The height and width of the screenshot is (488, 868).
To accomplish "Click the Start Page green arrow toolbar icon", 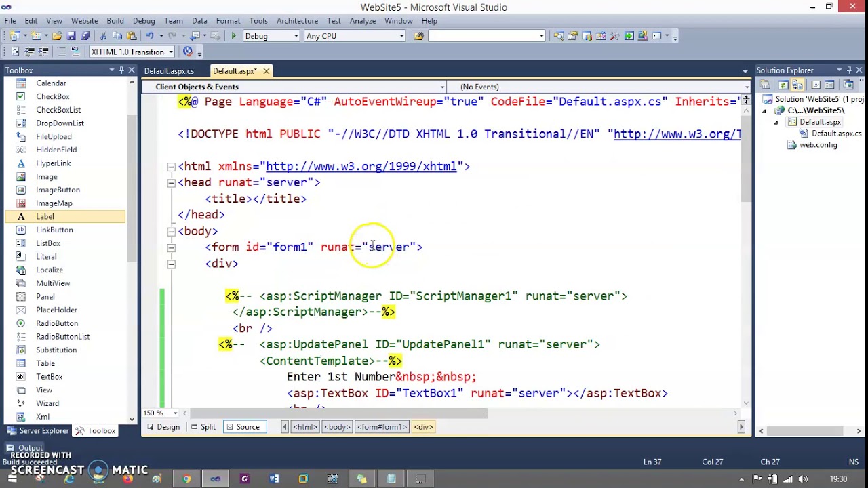I will click(x=629, y=36).
